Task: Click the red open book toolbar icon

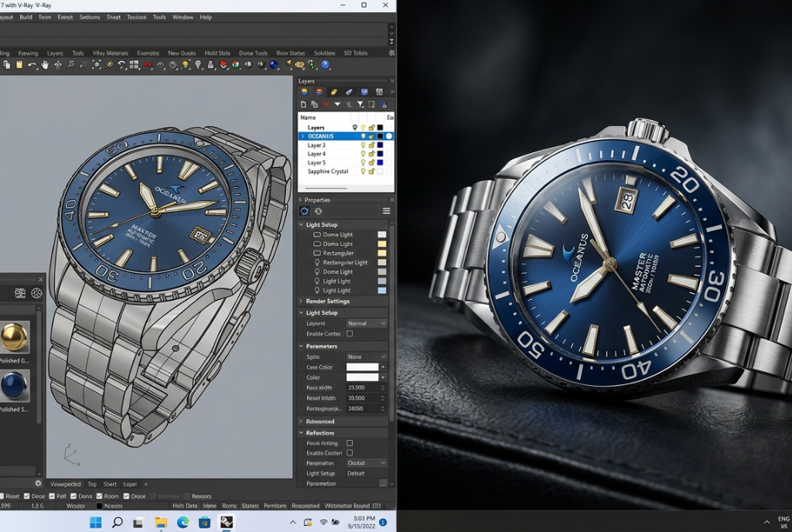Action: tap(223, 65)
